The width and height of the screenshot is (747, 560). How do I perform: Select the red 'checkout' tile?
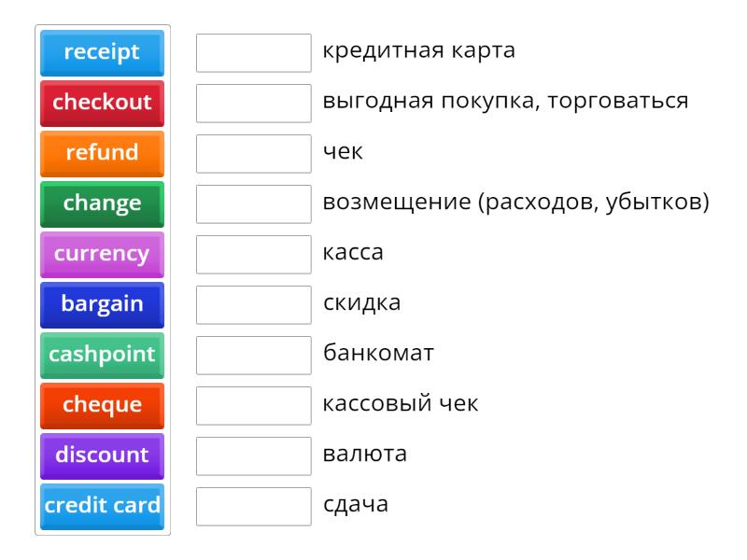pos(102,103)
